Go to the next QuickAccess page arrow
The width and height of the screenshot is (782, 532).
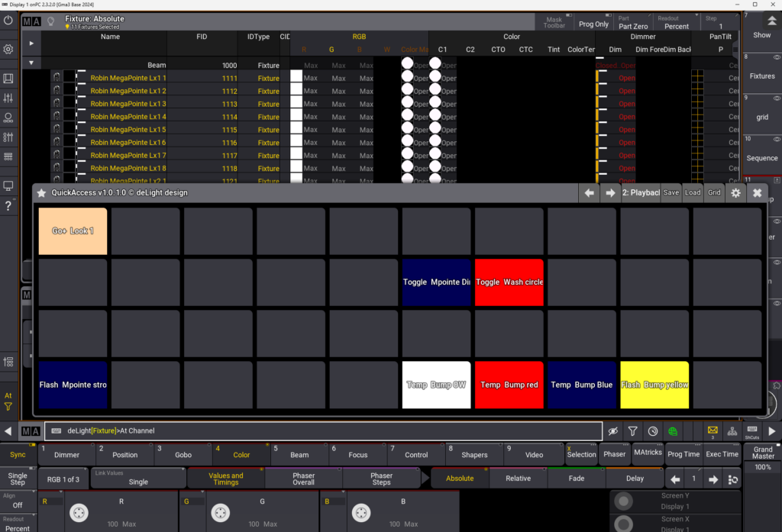pos(610,193)
